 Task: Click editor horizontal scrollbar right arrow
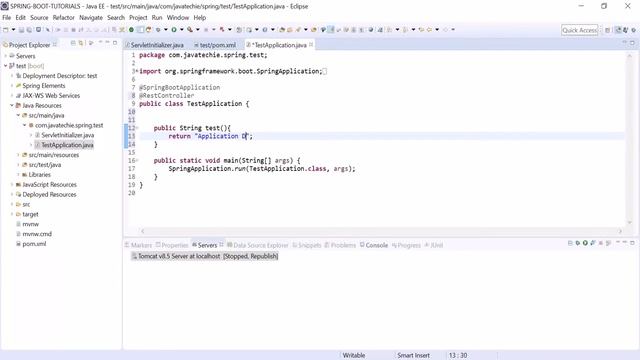click(620, 231)
